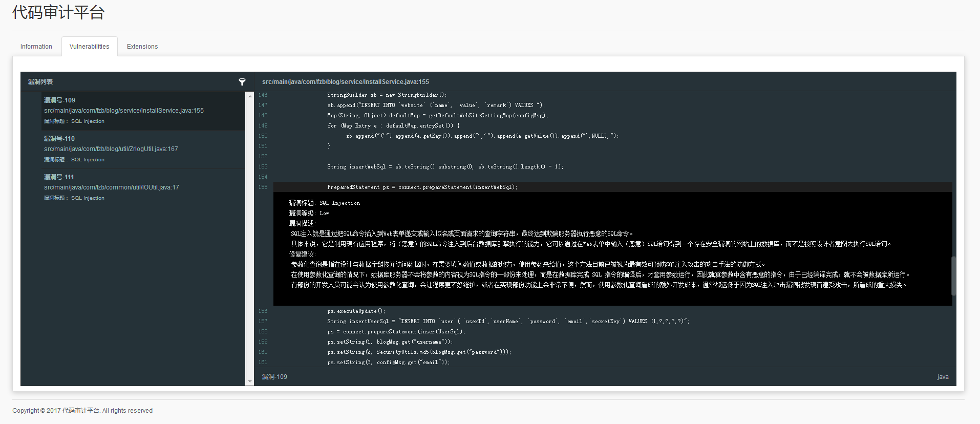Click the java language label in status bar

point(943,377)
